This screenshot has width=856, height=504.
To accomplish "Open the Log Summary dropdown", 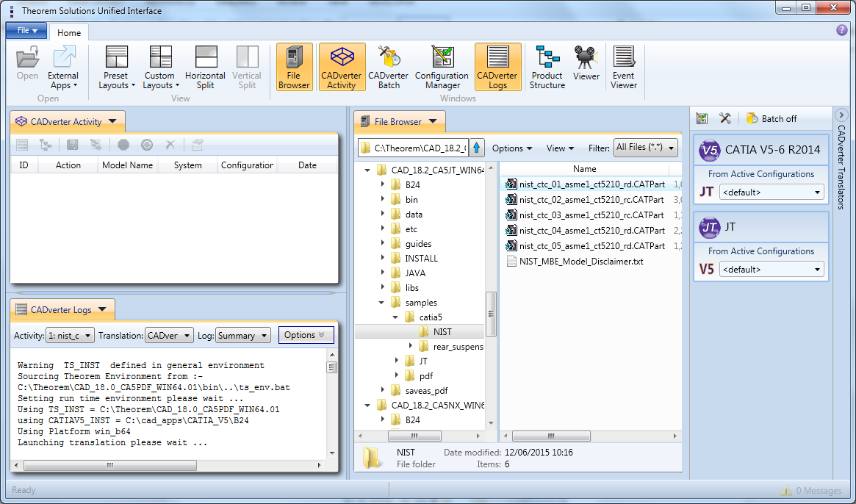I will [243, 335].
